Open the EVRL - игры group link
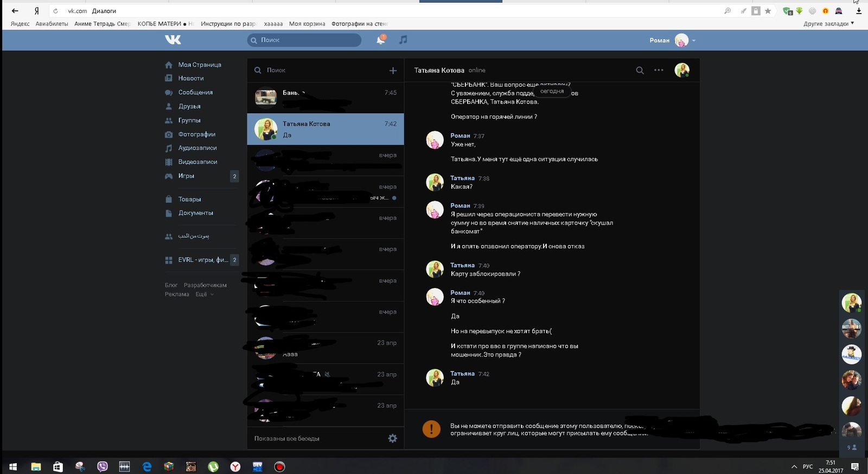The width and height of the screenshot is (868, 474). (202, 260)
